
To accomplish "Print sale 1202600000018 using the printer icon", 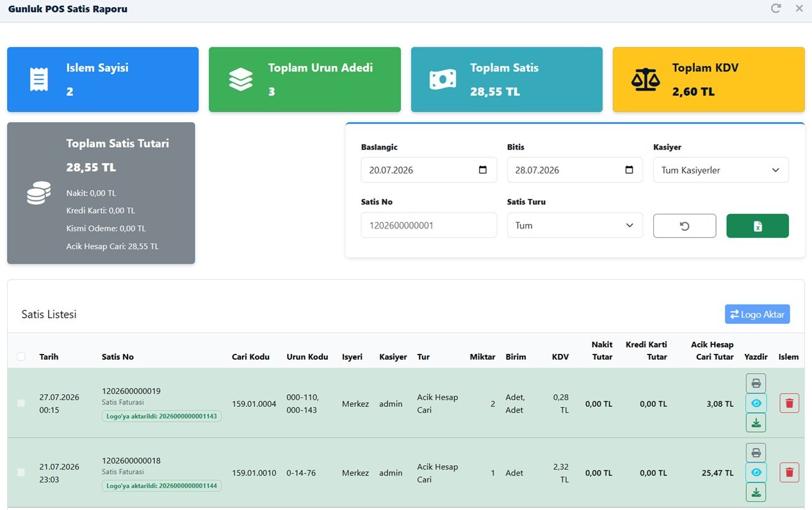I will pyautogui.click(x=756, y=453).
